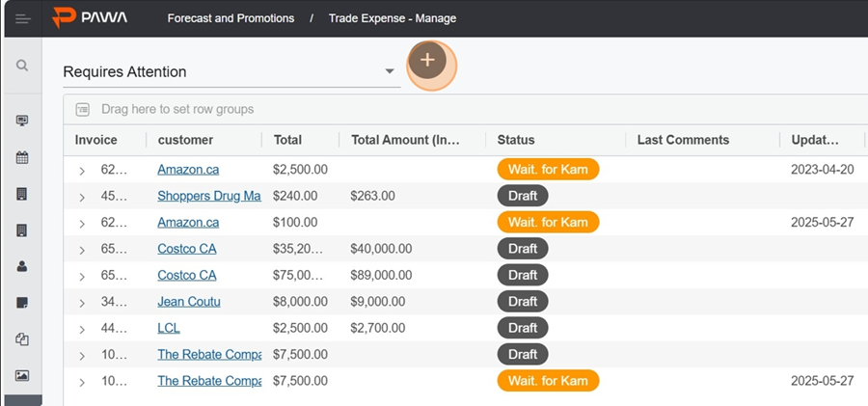Screen dimensions: 868x406
Task: Select the $8,000.00 total cell
Action: tap(300, 302)
